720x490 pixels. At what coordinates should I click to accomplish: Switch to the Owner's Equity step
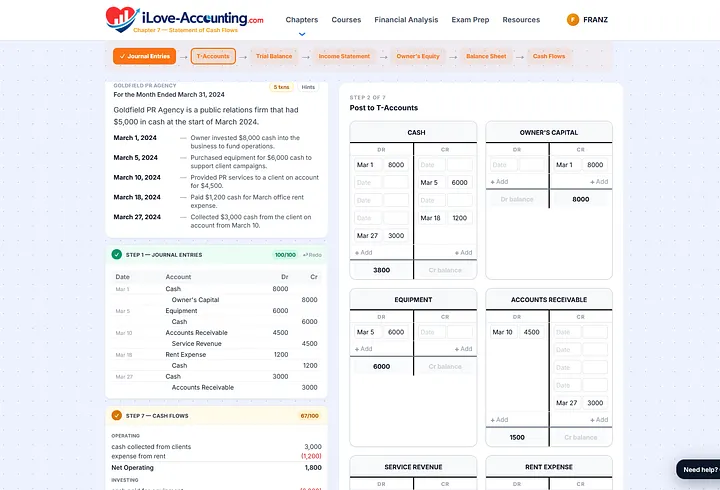(x=418, y=56)
